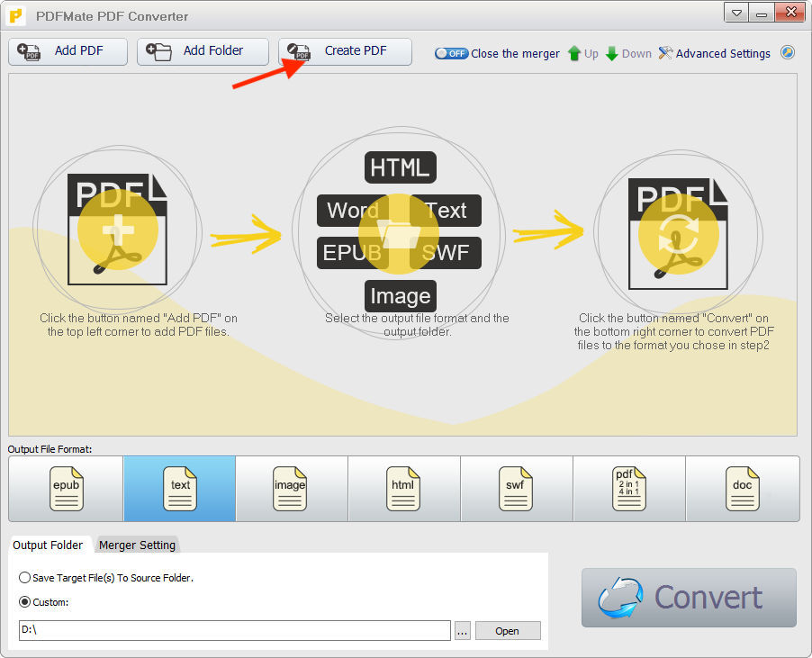Viewport: 812px width, 658px height.
Task: Select the Custom output folder option
Action: click(25, 602)
